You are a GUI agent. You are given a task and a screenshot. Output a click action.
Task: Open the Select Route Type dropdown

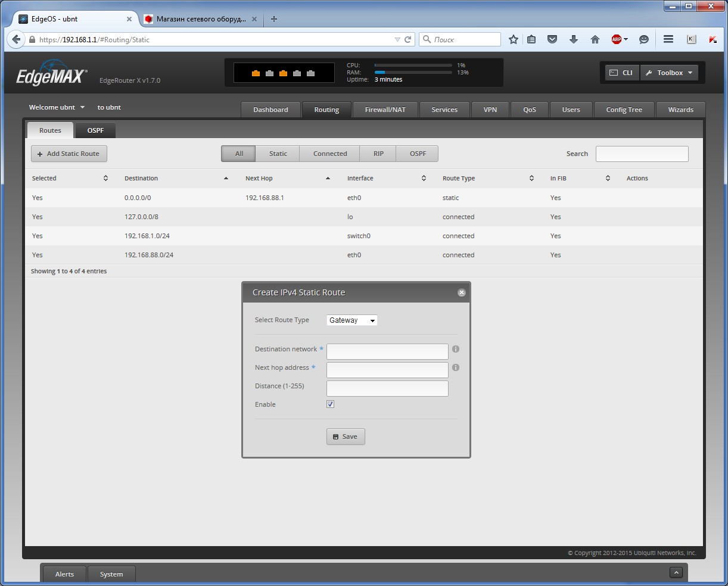(351, 320)
